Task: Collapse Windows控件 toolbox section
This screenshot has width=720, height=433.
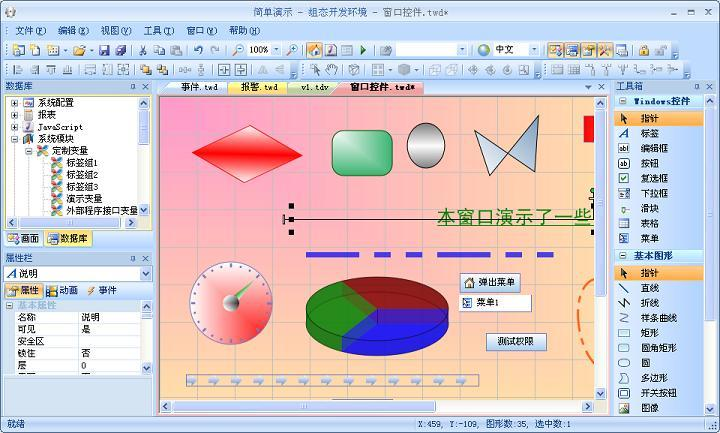Action: [623, 101]
